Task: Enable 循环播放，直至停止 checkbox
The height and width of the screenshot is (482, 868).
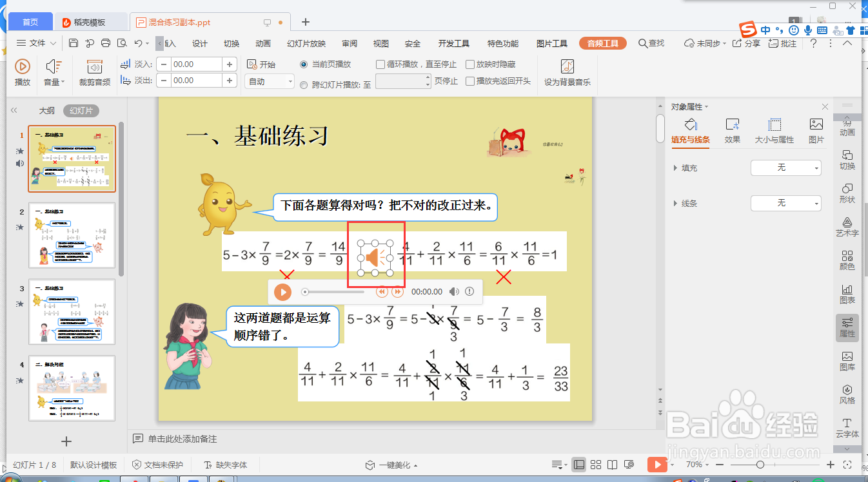Action: point(380,64)
